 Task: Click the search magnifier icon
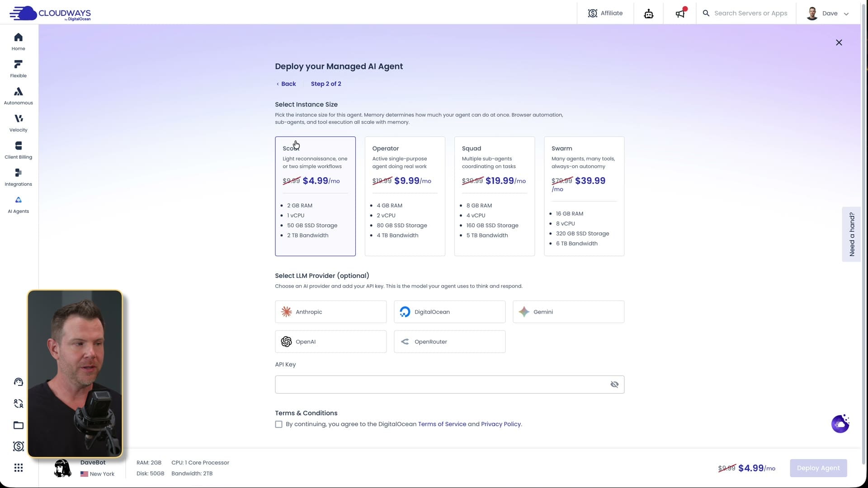pos(706,13)
